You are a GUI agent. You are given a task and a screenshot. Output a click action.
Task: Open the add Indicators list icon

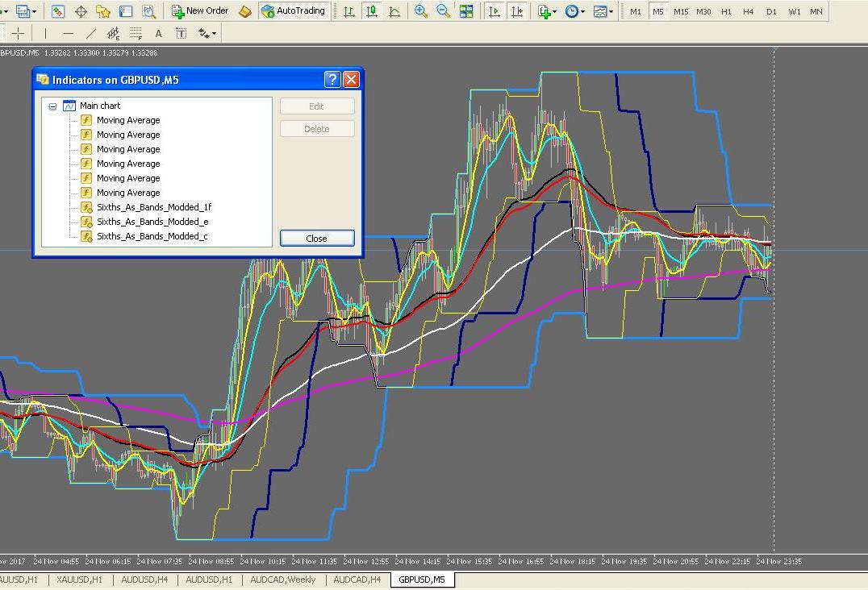(x=544, y=11)
